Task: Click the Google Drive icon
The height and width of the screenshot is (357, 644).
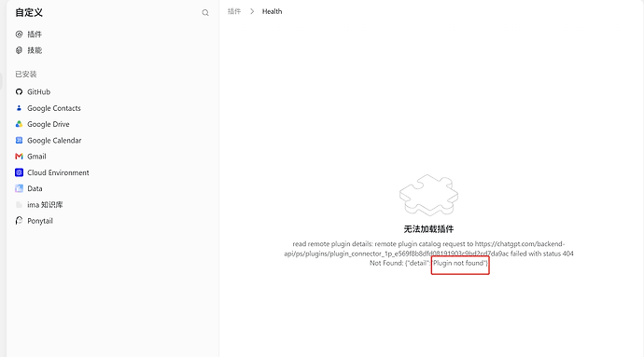Action: click(x=19, y=124)
